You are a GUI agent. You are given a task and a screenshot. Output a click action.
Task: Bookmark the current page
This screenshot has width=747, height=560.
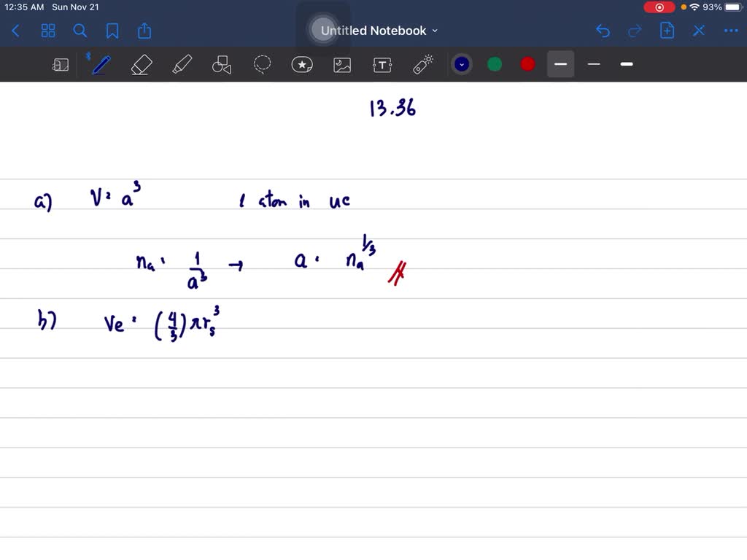(112, 31)
